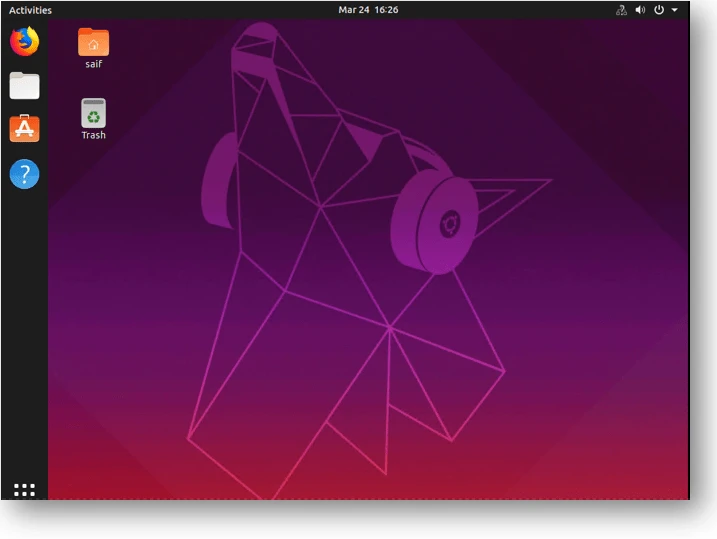Click the network status icon

coord(621,10)
